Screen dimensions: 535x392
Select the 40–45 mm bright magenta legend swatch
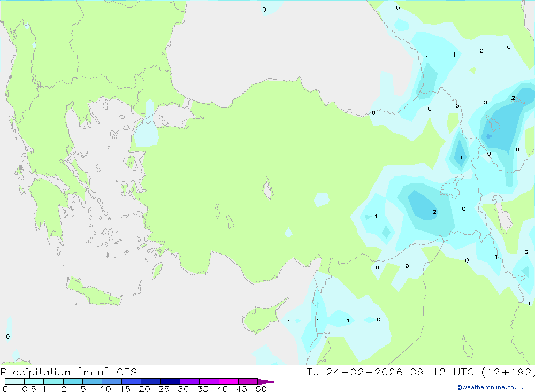[228, 381]
